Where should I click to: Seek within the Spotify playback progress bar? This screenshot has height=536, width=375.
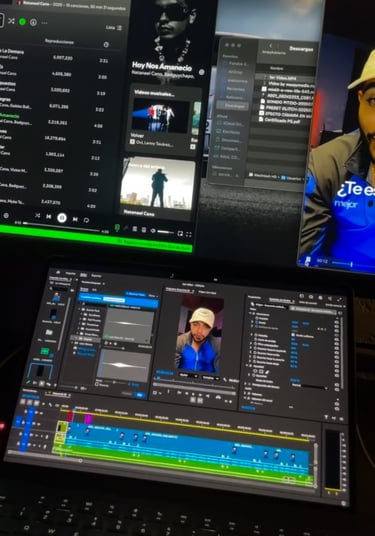(62, 227)
